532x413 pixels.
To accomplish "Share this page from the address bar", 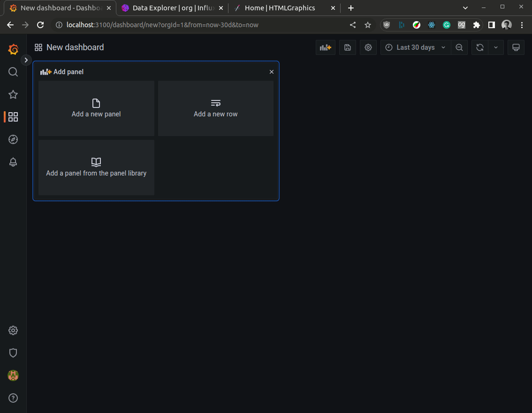I will click(353, 25).
